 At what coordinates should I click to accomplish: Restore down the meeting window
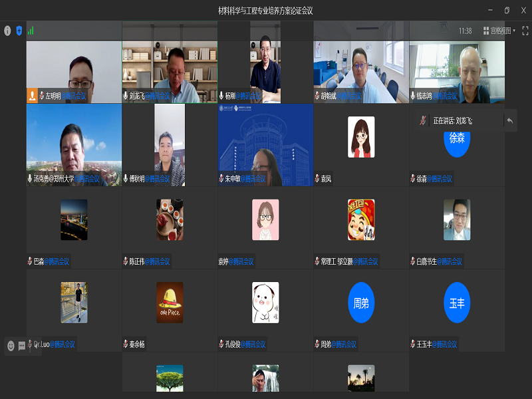(x=507, y=11)
